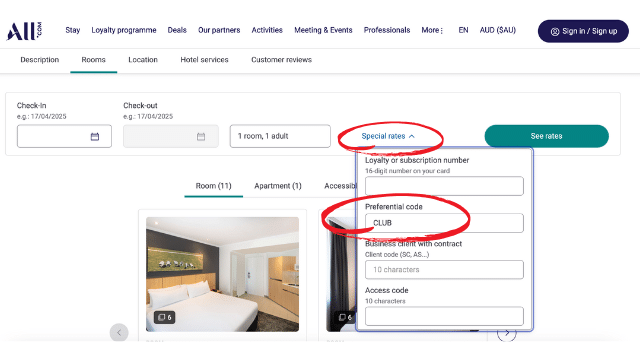The image size is (640, 360).
Task: Change currency from AUD ($AU)
Action: [x=498, y=30]
